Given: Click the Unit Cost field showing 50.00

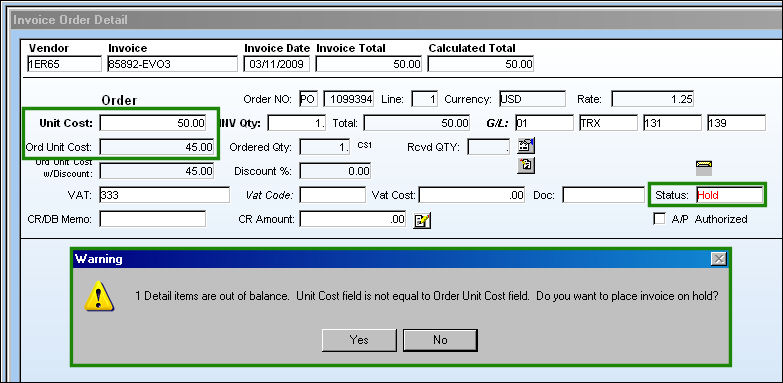Looking at the screenshot, I should coord(153,123).
